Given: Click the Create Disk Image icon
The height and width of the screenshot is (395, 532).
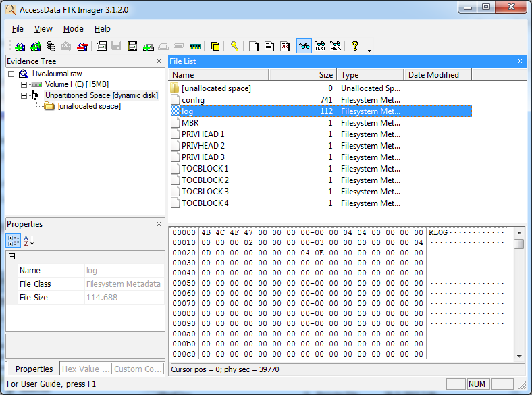Looking at the screenshot, I should pyautogui.click(x=101, y=47).
